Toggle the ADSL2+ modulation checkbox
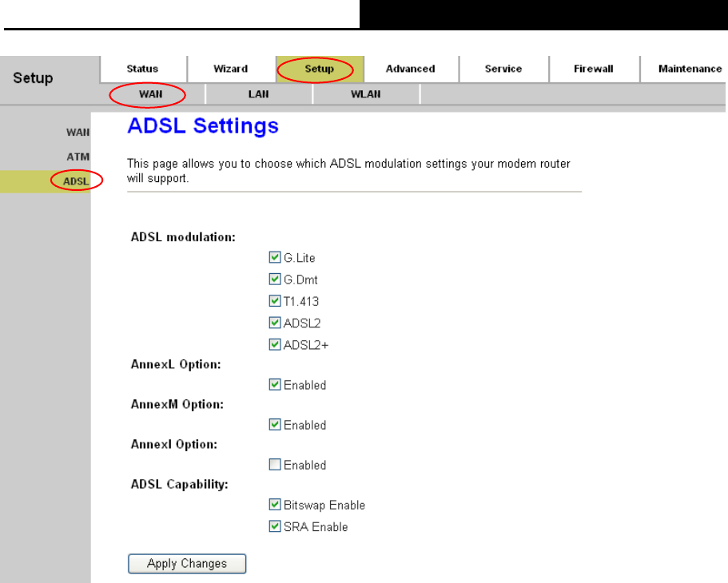728x583 pixels. point(275,344)
